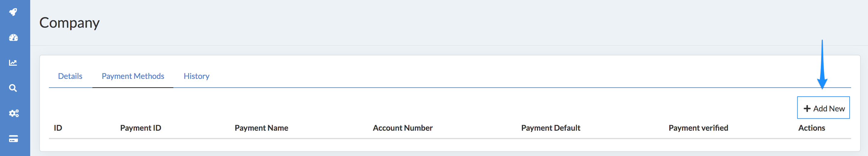Click the ID column header
Screen dimensions: 868x156
coord(58,128)
